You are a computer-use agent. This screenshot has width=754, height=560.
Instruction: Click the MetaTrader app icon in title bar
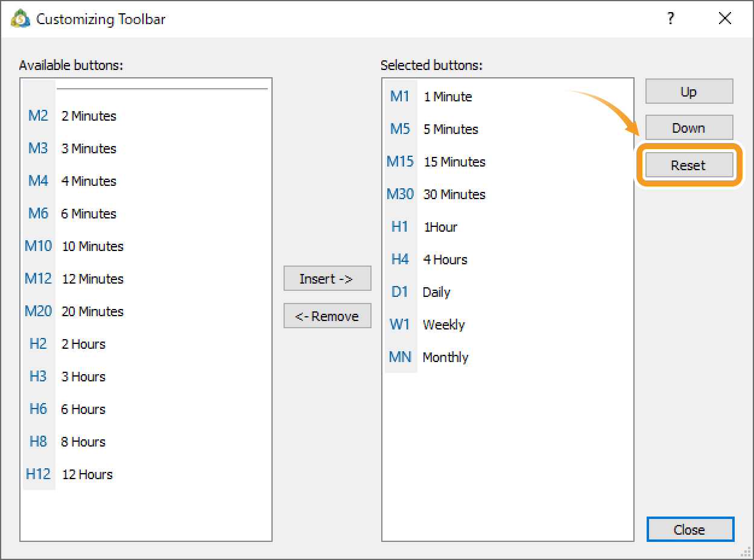coord(20,19)
